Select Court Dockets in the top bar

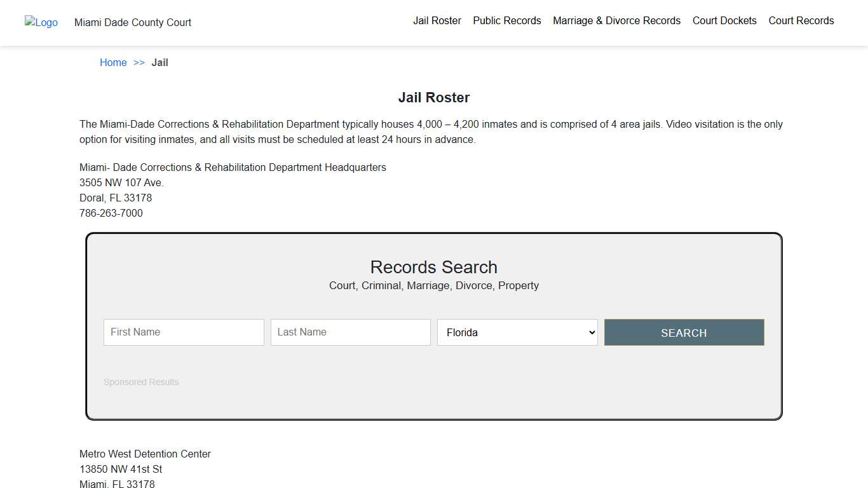click(x=724, y=20)
